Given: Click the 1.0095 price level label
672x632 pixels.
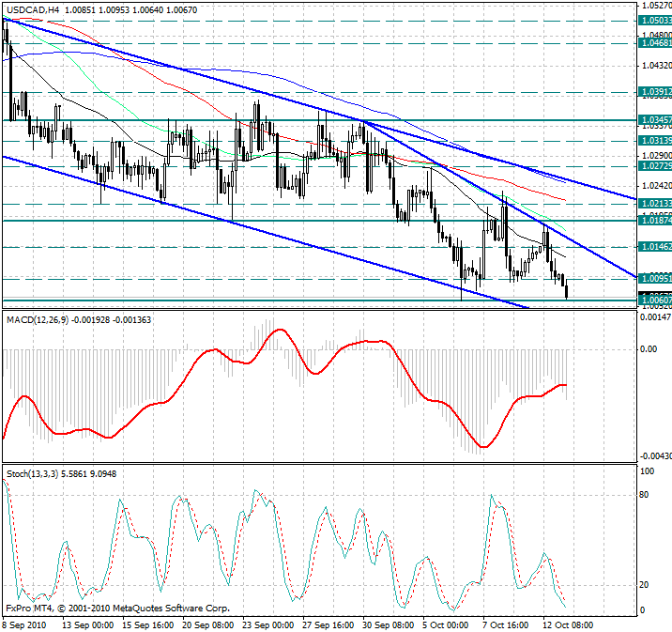Looking at the screenshot, I should point(655,279).
